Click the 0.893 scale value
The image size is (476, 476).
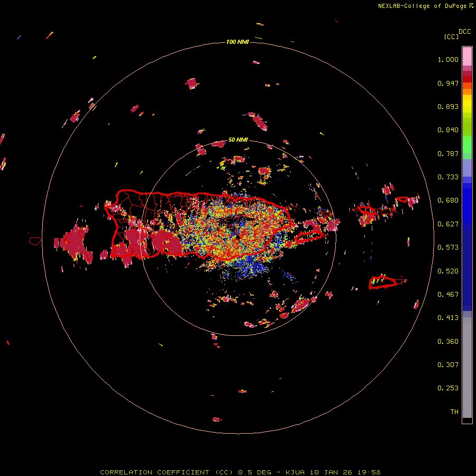click(x=448, y=106)
